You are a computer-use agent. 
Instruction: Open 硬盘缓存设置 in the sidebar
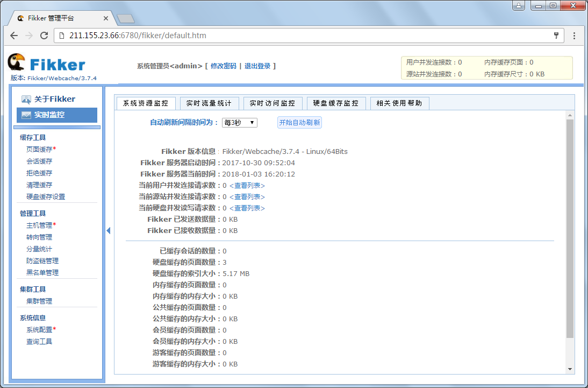[x=46, y=197]
